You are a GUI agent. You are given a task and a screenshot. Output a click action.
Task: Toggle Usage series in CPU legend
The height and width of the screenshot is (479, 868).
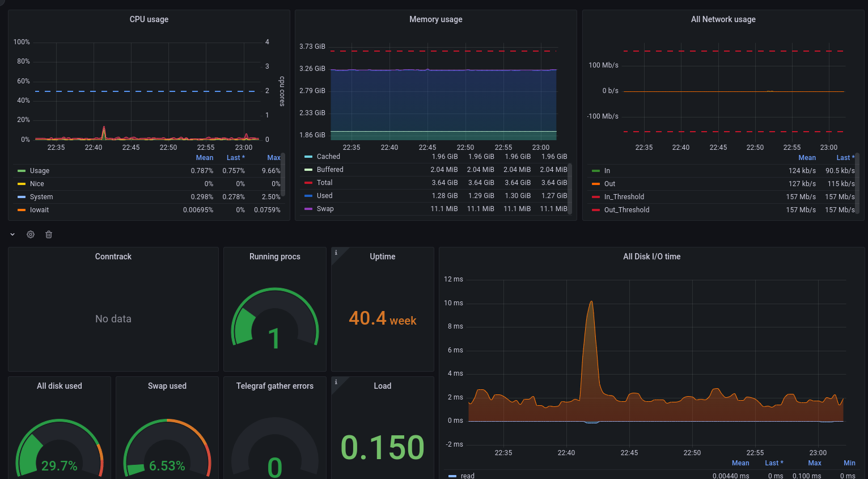[x=40, y=171]
